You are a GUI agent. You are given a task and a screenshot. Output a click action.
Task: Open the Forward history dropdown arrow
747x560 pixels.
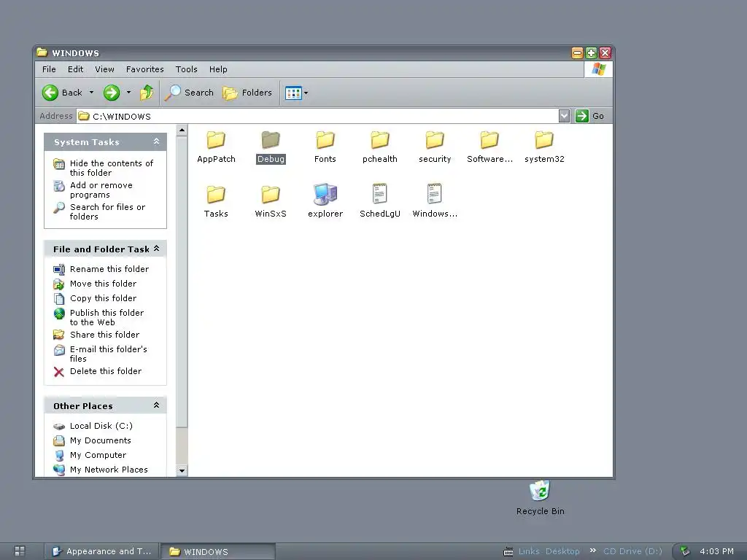tap(128, 93)
